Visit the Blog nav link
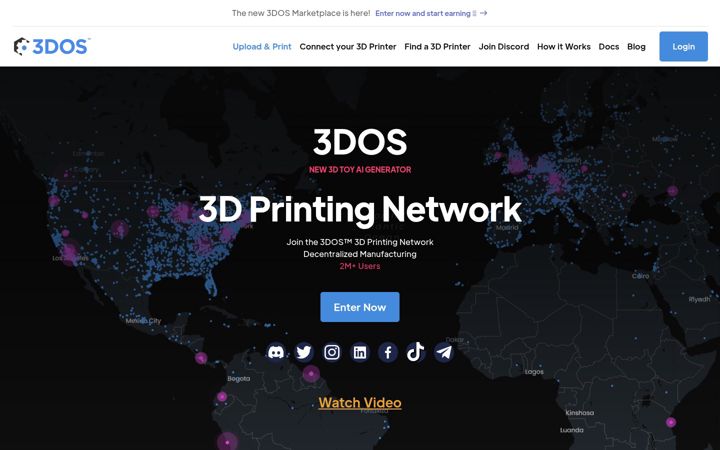 [x=636, y=46]
